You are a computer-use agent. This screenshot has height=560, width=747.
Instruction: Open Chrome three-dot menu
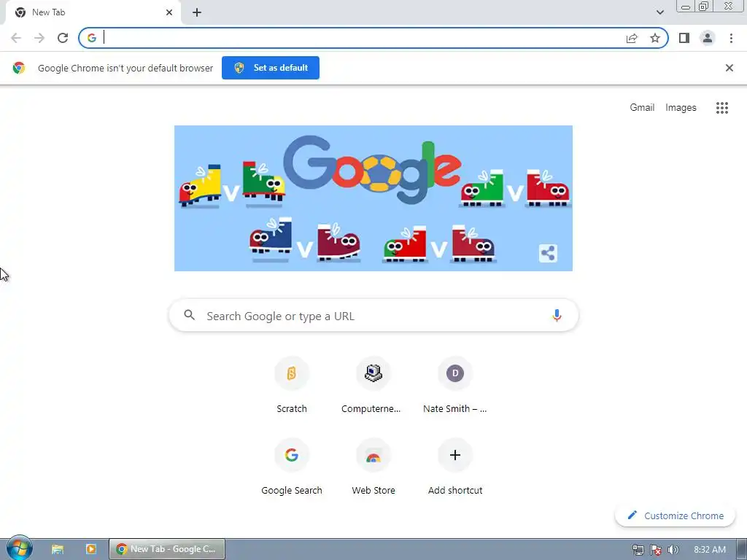(731, 38)
